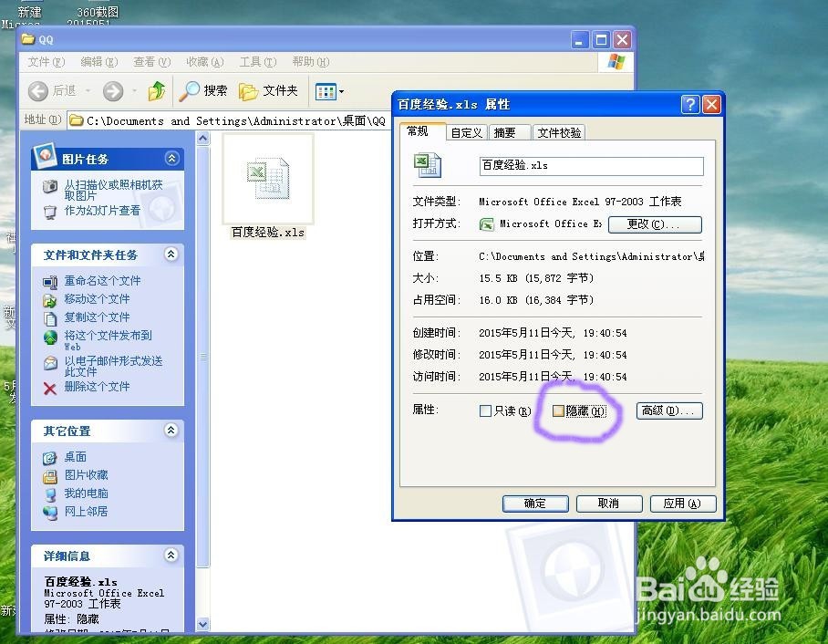Click publish this file to Web icon
Screen dimensions: 828x644
point(50,338)
